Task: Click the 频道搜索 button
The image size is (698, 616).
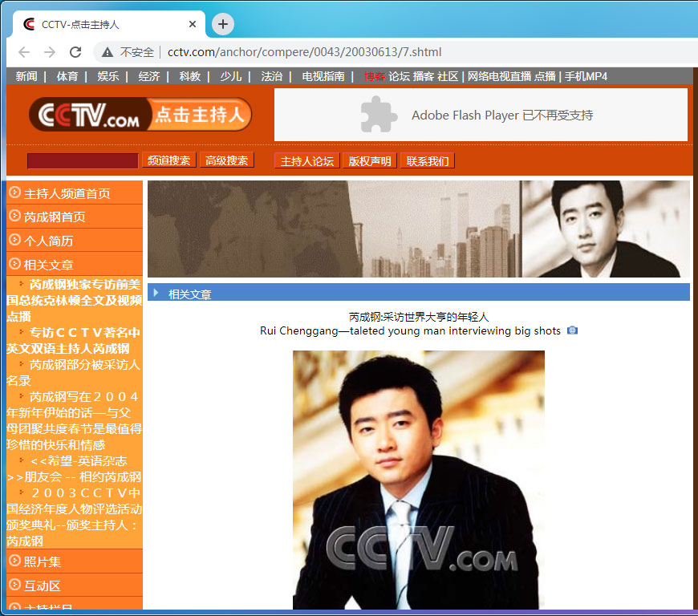Action: 169,160
